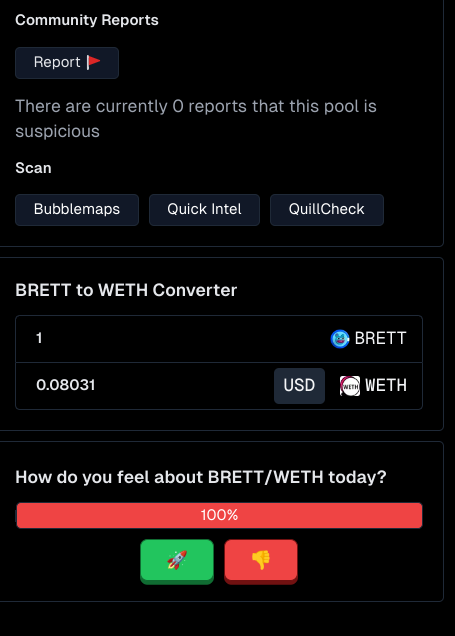
Task: Click the BRETT/WETH sentiment question heading
Action: coord(201,477)
